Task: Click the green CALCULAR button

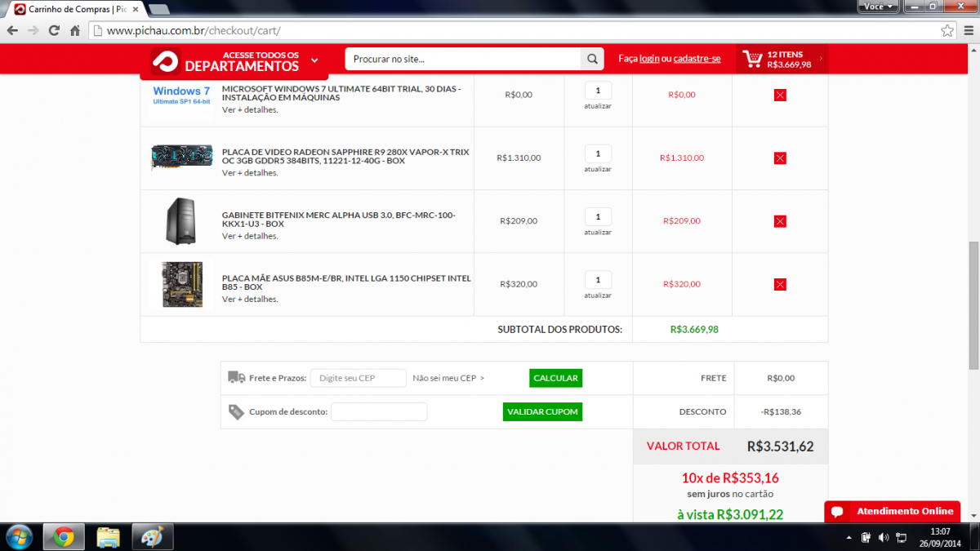Action: tap(555, 378)
